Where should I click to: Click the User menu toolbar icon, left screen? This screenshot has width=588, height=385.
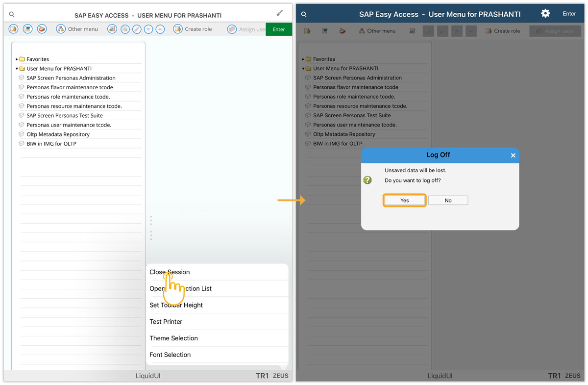13,29
